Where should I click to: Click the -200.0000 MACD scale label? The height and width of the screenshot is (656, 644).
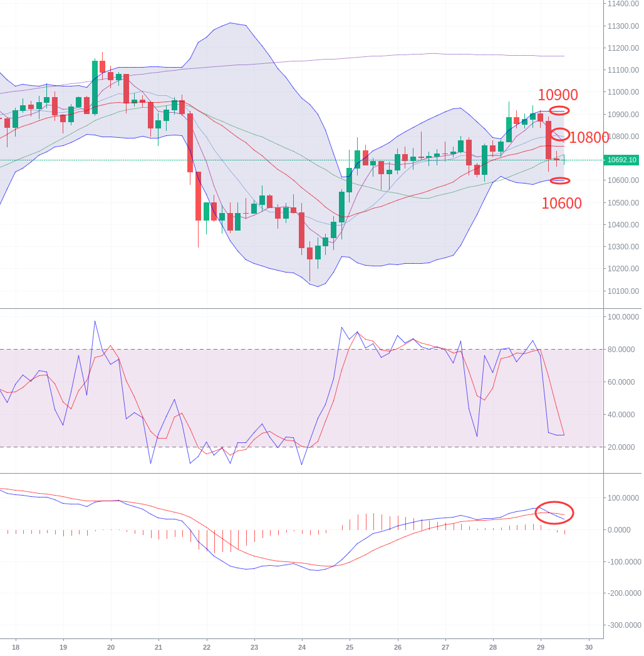(x=624, y=593)
